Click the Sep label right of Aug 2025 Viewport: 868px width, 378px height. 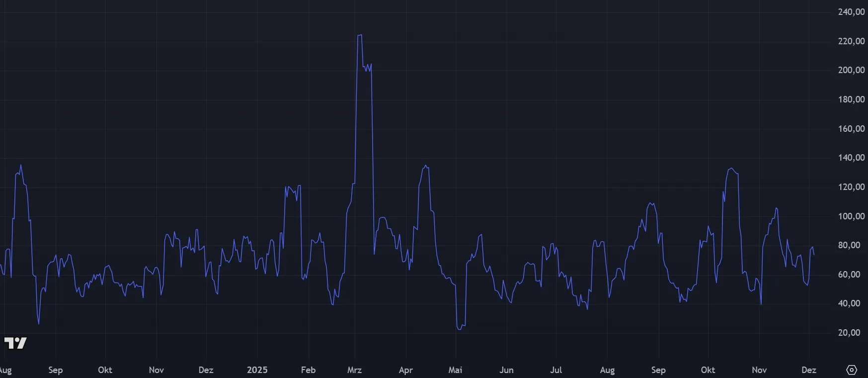pyautogui.click(x=658, y=370)
